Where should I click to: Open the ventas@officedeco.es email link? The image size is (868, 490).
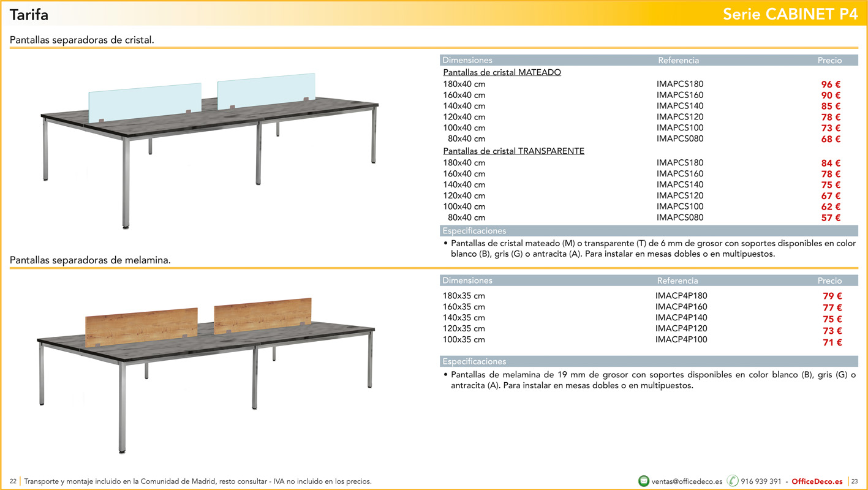[x=687, y=481]
